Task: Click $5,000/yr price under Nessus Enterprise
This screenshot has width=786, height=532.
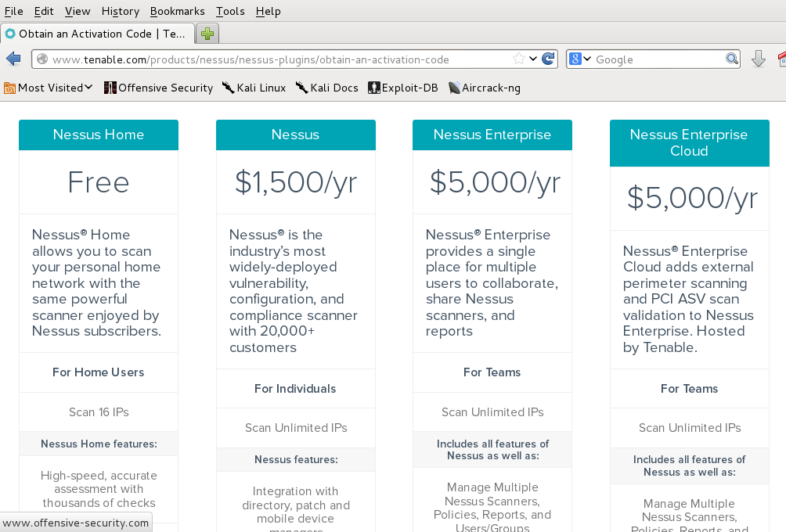Action: 495,183
